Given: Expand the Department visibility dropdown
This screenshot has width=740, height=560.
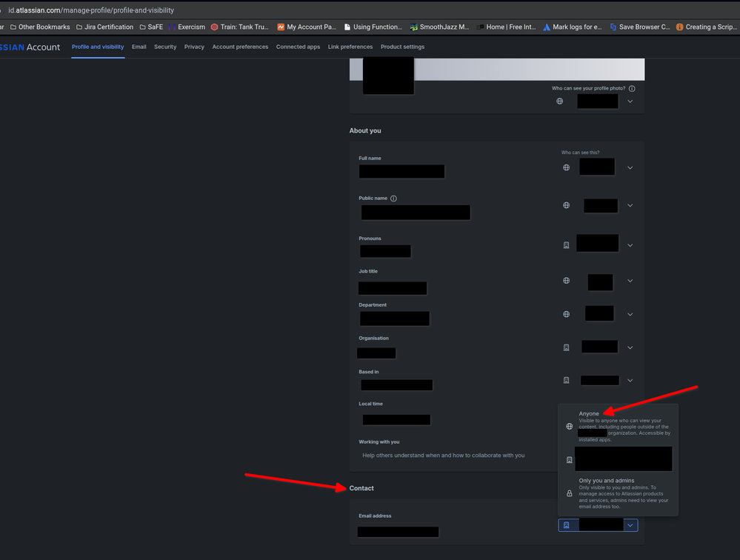Looking at the screenshot, I should pyautogui.click(x=630, y=314).
